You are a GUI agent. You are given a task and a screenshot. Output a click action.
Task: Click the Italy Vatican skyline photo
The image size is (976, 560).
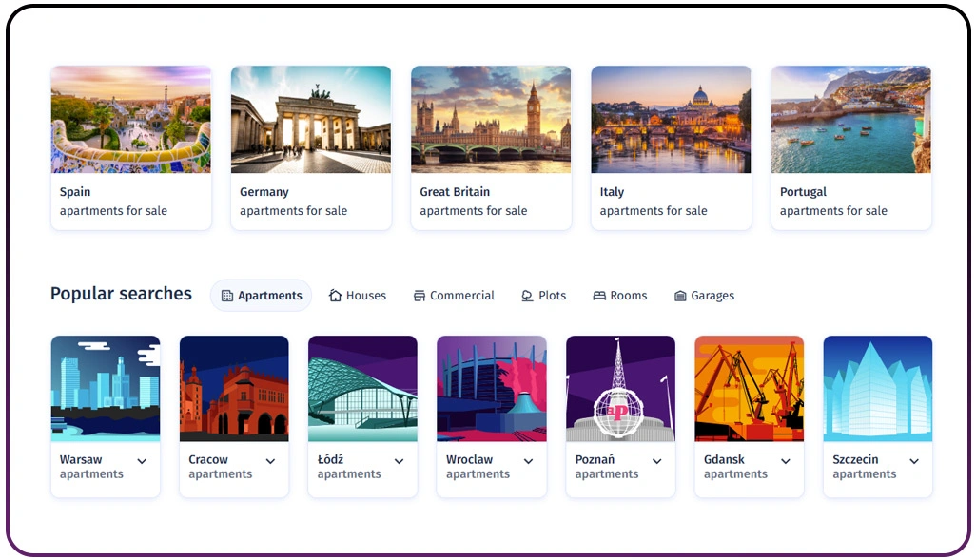[671, 119]
